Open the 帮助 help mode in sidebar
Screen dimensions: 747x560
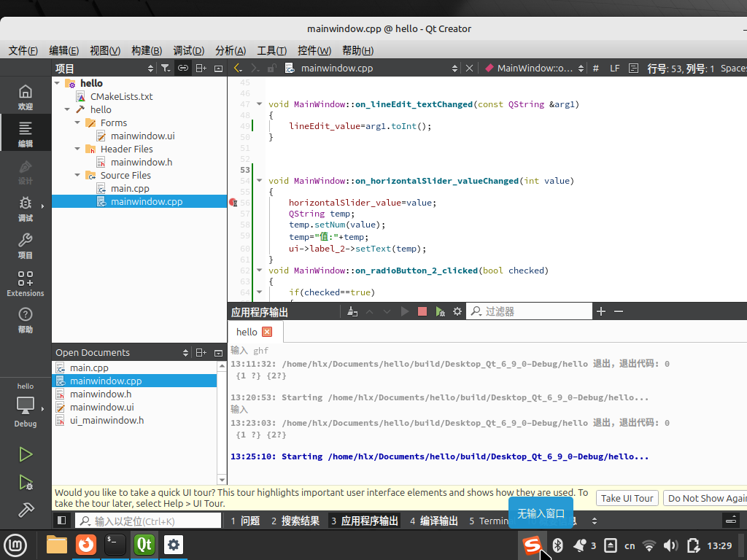(x=26, y=320)
